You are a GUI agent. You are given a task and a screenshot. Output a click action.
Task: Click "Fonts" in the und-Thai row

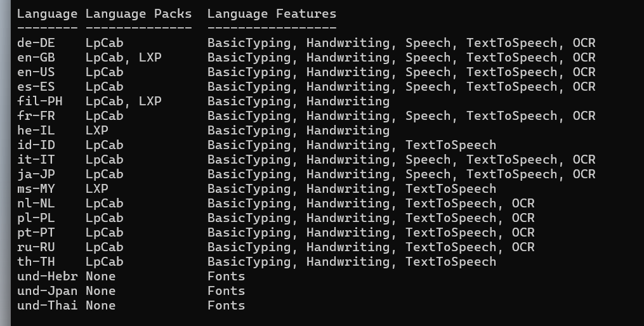[x=226, y=305]
